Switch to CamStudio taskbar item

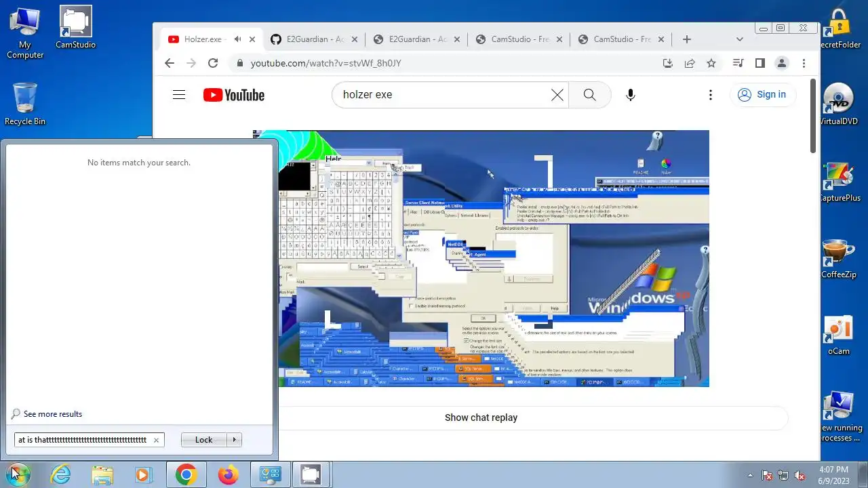311,474
